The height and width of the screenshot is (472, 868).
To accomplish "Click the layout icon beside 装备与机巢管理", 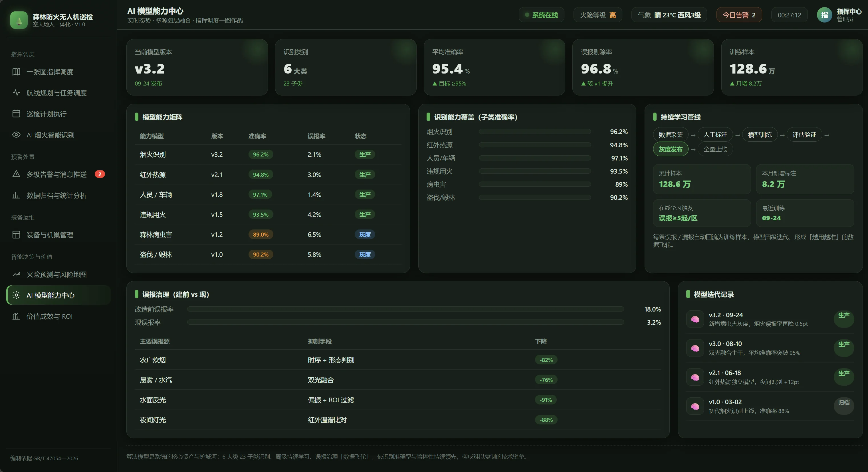I will tap(16, 235).
